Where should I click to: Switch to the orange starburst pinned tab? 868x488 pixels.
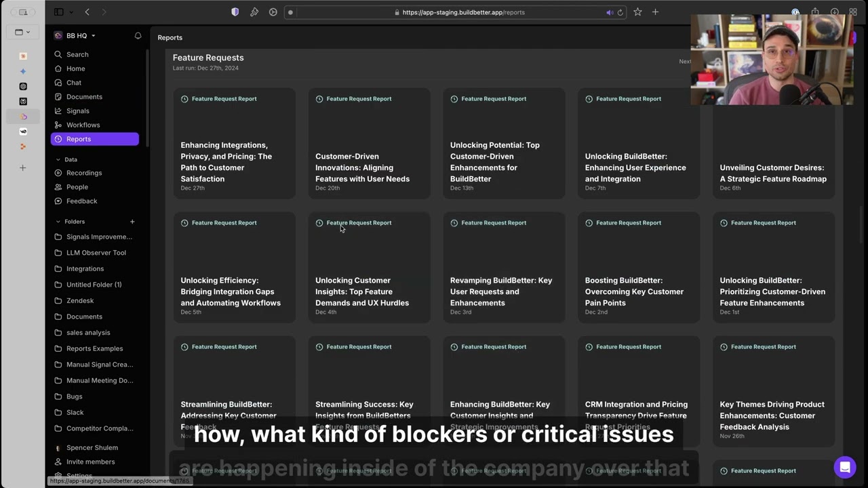pos(23,56)
